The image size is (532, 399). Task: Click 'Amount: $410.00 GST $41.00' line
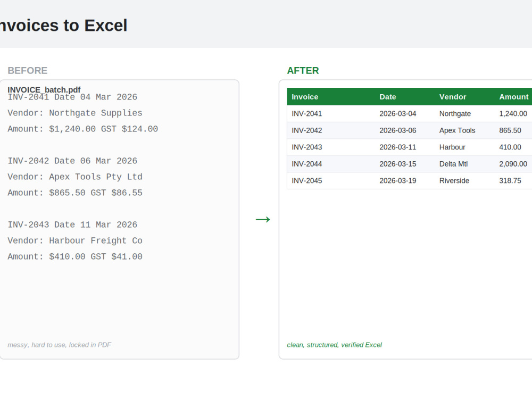click(x=75, y=256)
